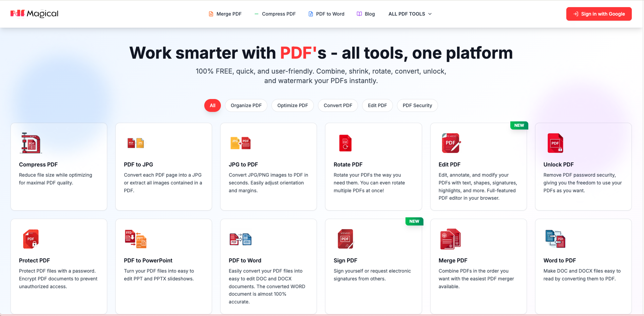This screenshot has width=644, height=316.
Task: Select the Sign PDF signature icon
Action: pos(345,239)
